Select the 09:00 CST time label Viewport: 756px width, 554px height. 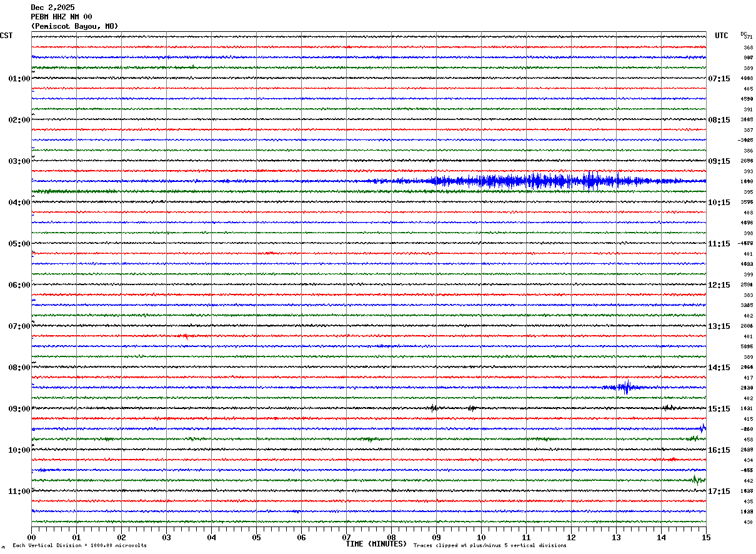point(19,409)
